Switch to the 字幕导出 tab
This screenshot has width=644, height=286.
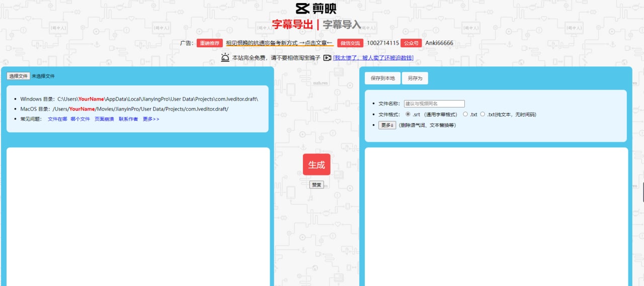tap(292, 25)
